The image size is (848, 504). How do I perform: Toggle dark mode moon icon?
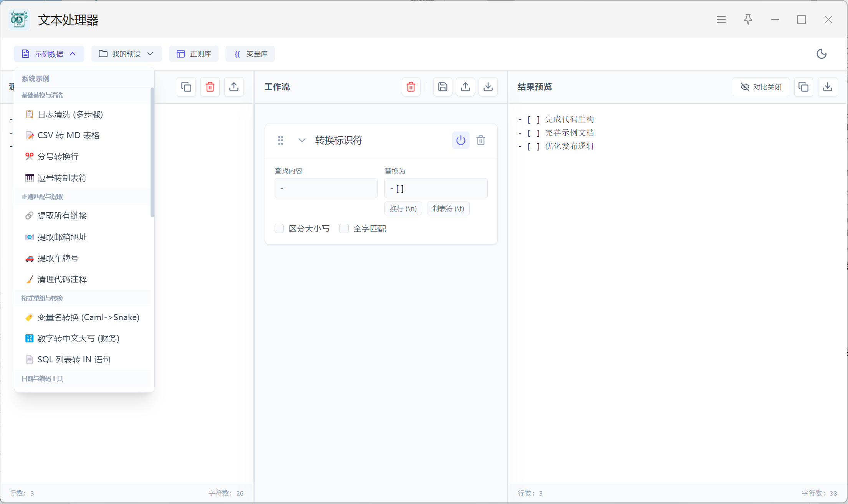tap(821, 54)
